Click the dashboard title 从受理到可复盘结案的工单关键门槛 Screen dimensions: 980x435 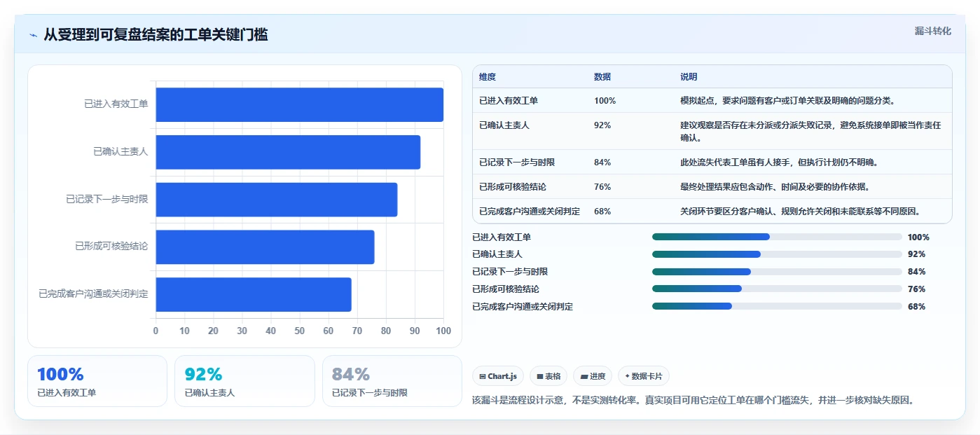[x=156, y=35]
